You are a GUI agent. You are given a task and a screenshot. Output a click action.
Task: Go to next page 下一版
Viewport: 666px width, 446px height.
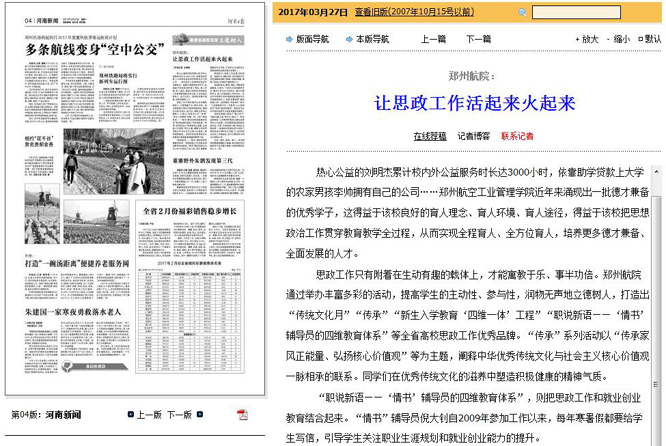coord(179,415)
